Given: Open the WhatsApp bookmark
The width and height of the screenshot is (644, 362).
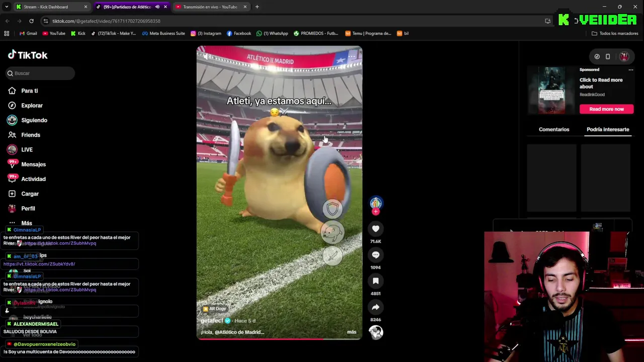Looking at the screenshot, I should pos(272,34).
